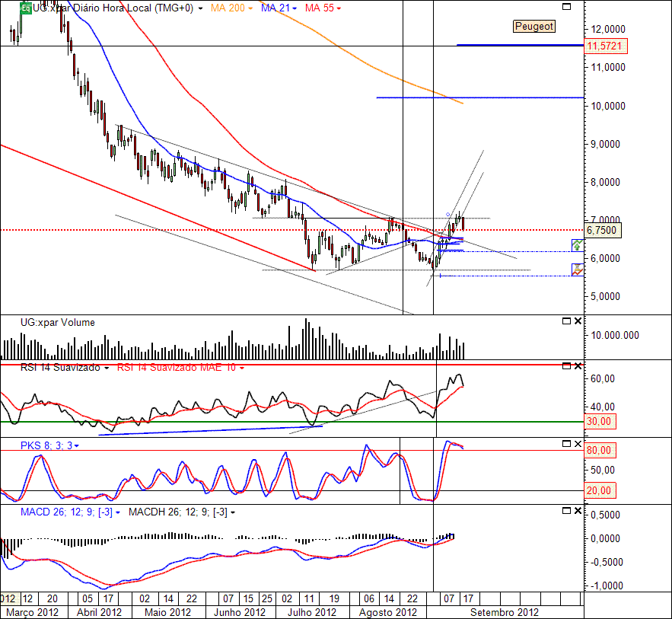Click the UG:xpar Volume panel title
This screenshot has width=672, height=619.
(x=58, y=322)
